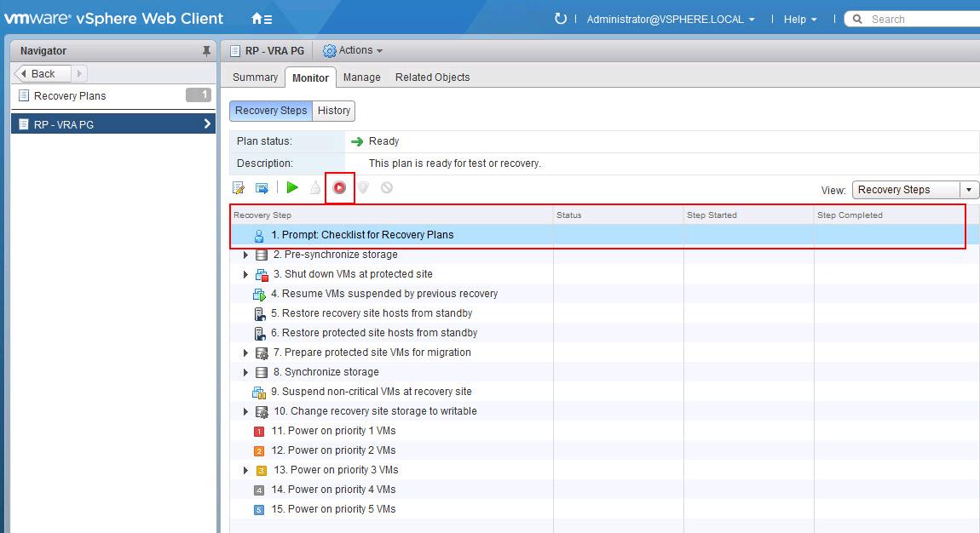Expand the Synchronize storage step 8

point(245,372)
